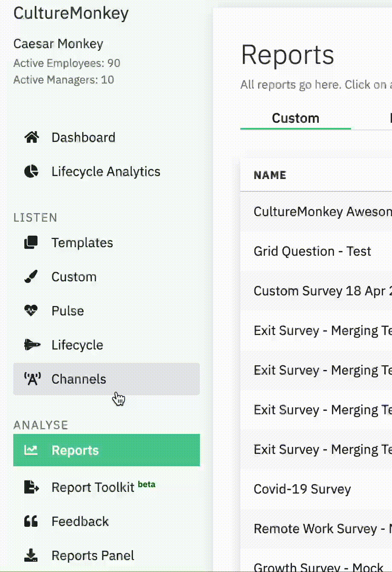Click the Report Toolkit export icon
Viewport: 392px width, 572px height.
pos(32,487)
